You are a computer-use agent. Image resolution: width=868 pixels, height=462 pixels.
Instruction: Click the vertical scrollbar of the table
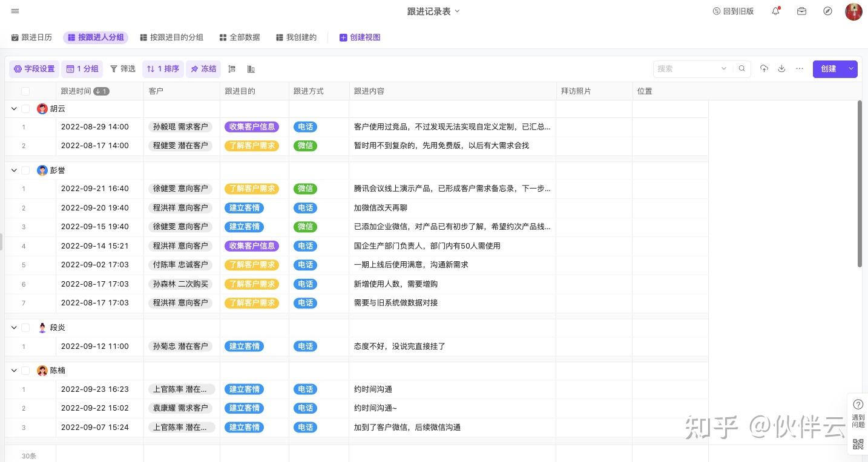[x=860, y=184]
